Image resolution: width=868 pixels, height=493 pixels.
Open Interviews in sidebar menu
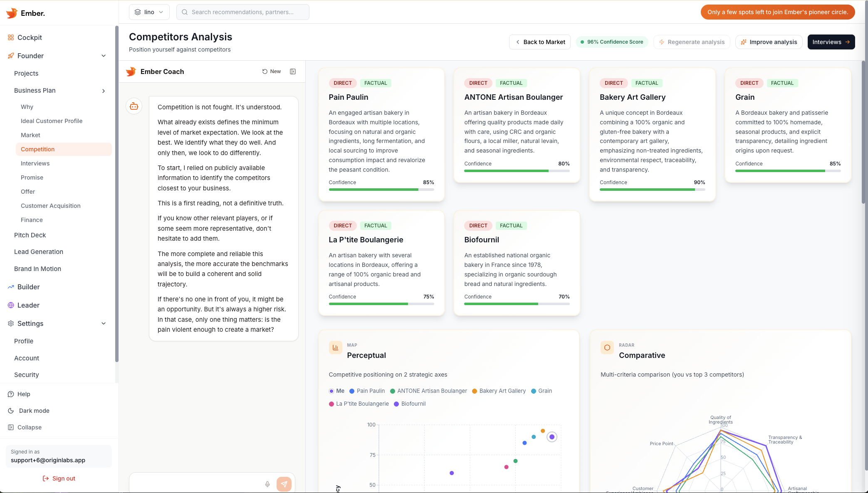pyautogui.click(x=35, y=163)
